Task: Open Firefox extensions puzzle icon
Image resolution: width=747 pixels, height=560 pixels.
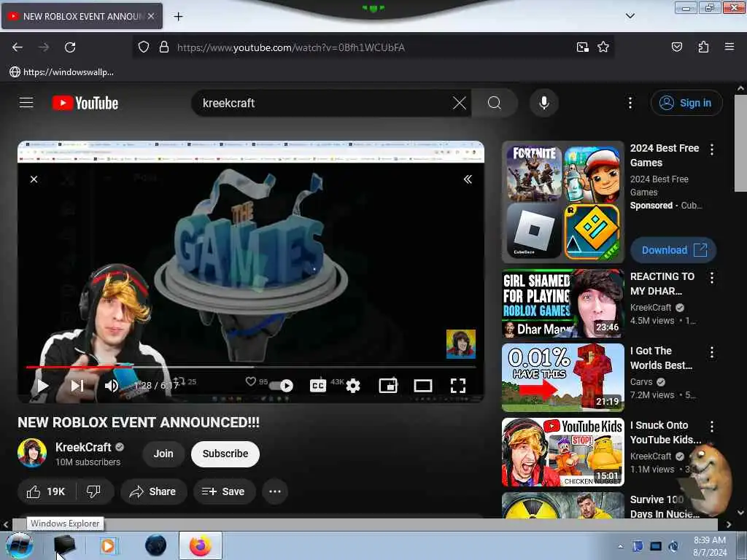Action: pos(703,47)
